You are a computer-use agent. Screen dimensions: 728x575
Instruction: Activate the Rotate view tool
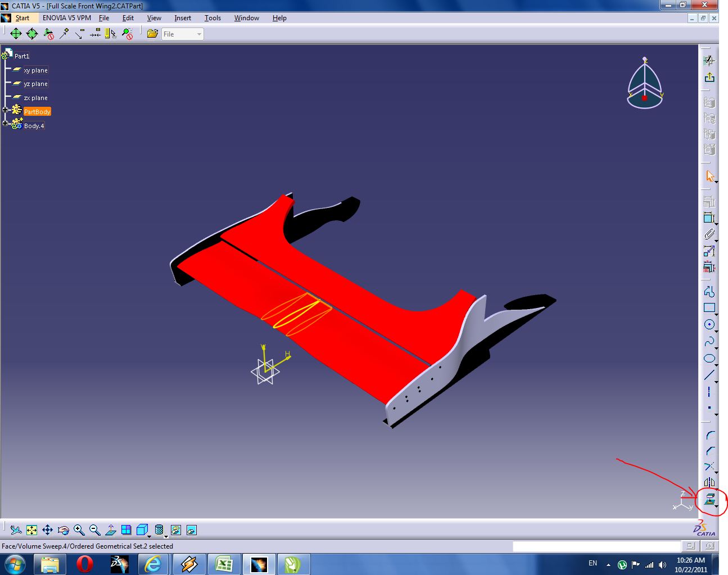point(64,529)
